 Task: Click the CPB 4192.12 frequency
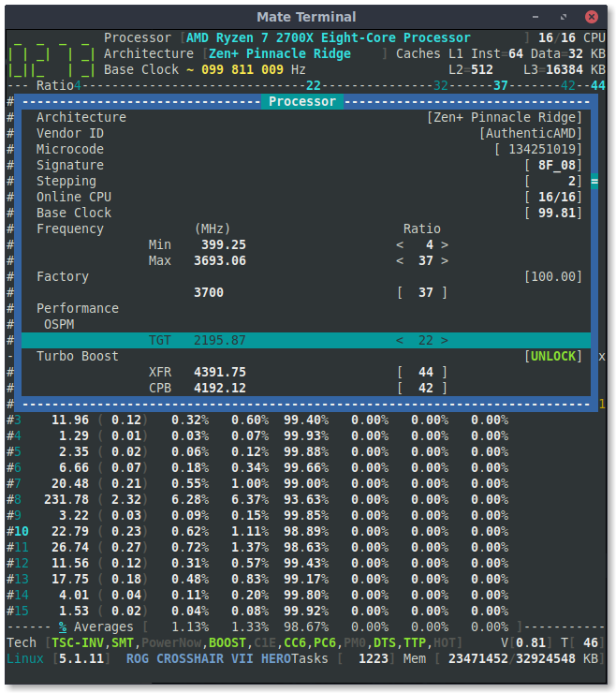click(x=220, y=388)
